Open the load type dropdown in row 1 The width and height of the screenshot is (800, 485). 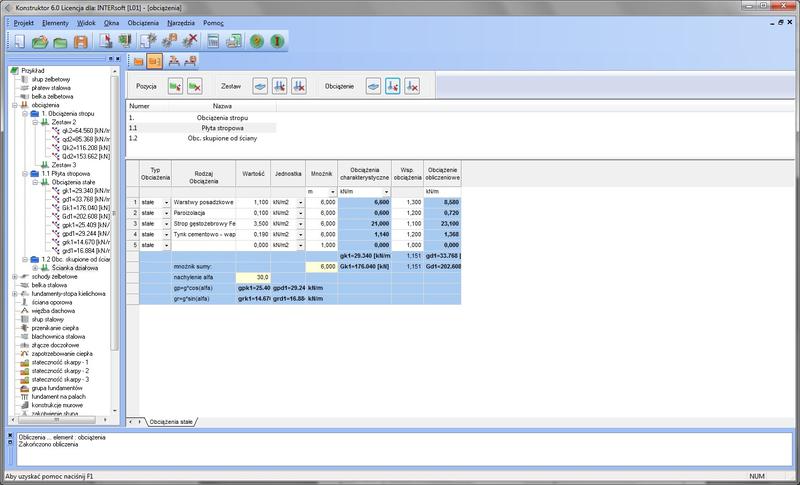pyautogui.click(x=166, y=203)
